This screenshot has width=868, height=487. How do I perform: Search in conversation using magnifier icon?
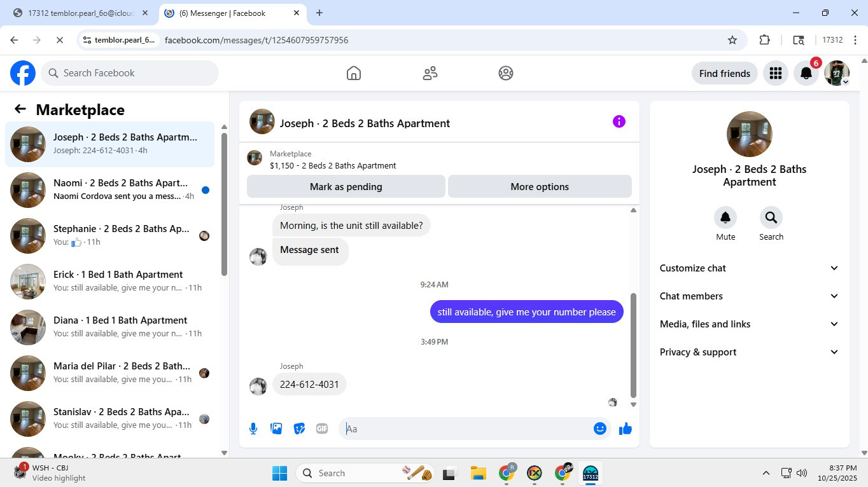click(771, 218)
